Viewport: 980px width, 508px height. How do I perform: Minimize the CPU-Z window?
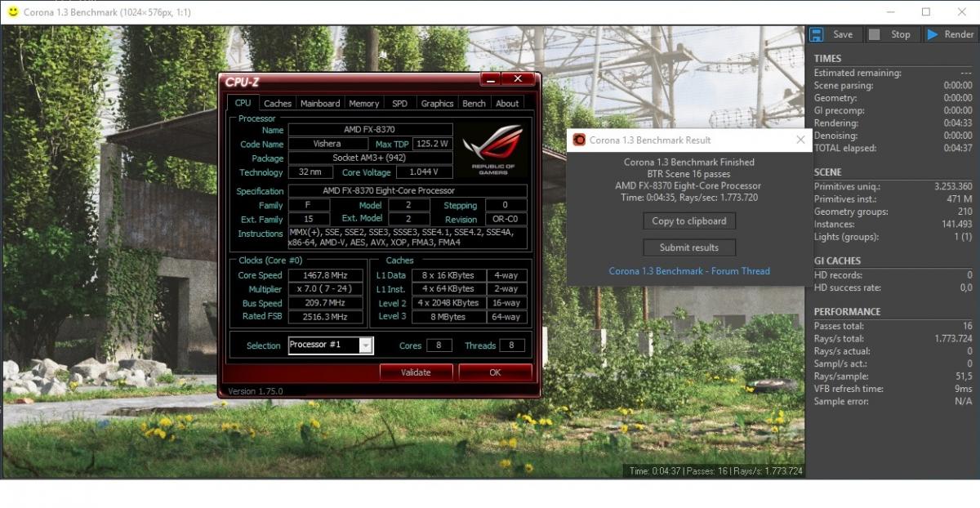pyautogui.click(x=491, y=78)
